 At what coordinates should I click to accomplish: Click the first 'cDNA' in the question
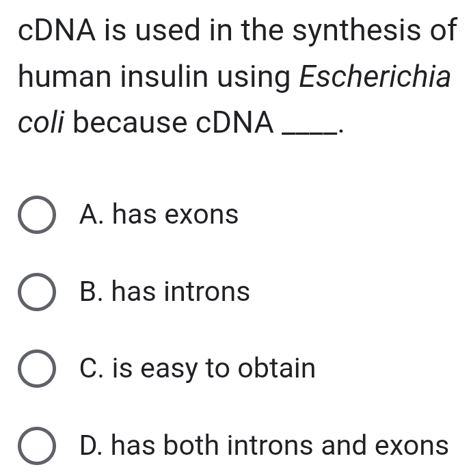[57, 30]
